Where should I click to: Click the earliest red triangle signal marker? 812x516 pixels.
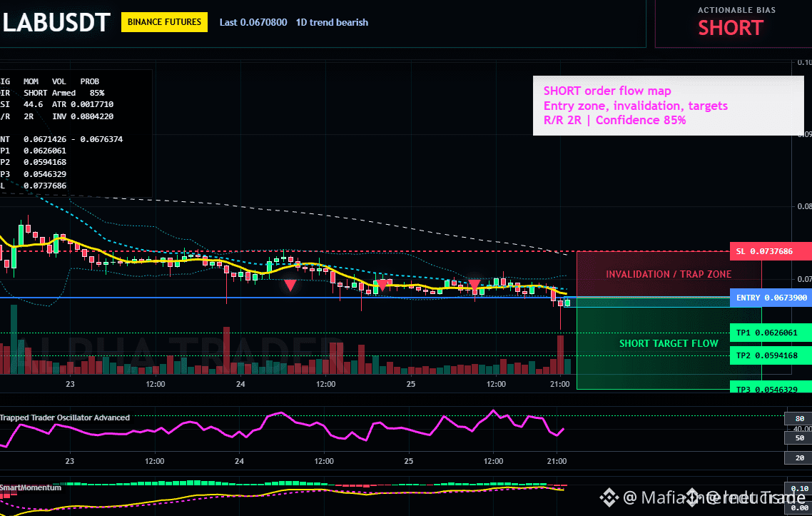290,285
